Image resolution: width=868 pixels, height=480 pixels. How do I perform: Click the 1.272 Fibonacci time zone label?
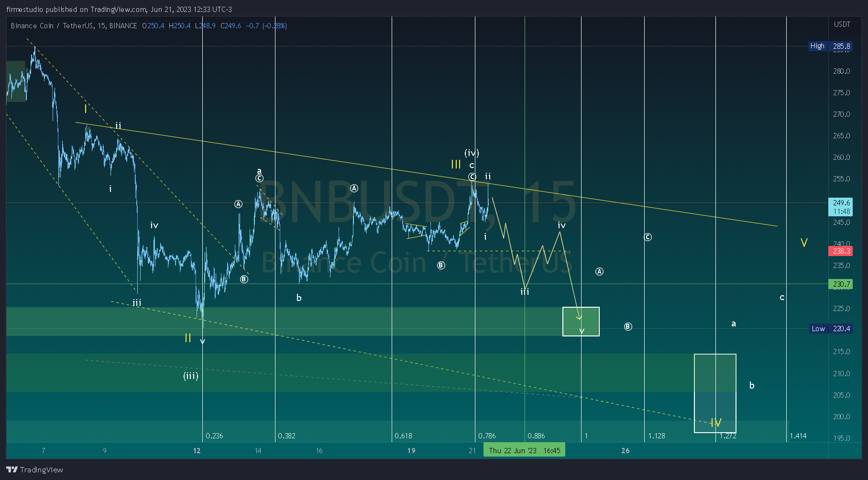point(728,436)
